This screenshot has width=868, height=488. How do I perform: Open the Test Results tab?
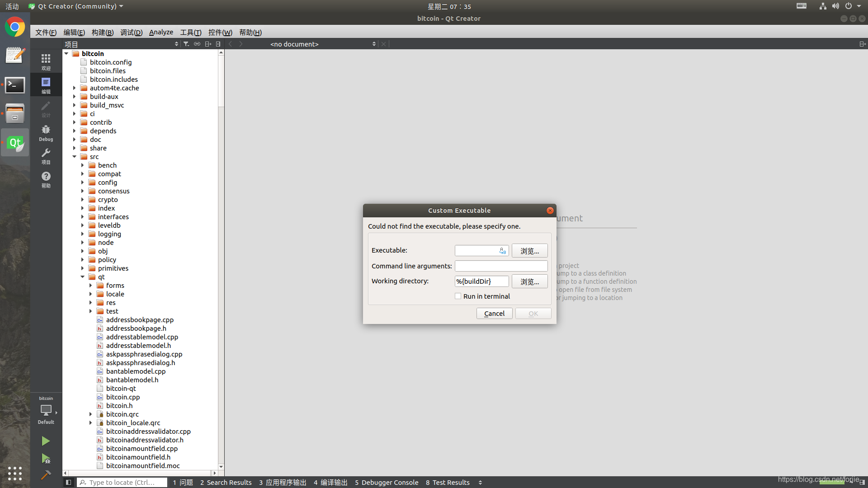(x=448, y=482)
